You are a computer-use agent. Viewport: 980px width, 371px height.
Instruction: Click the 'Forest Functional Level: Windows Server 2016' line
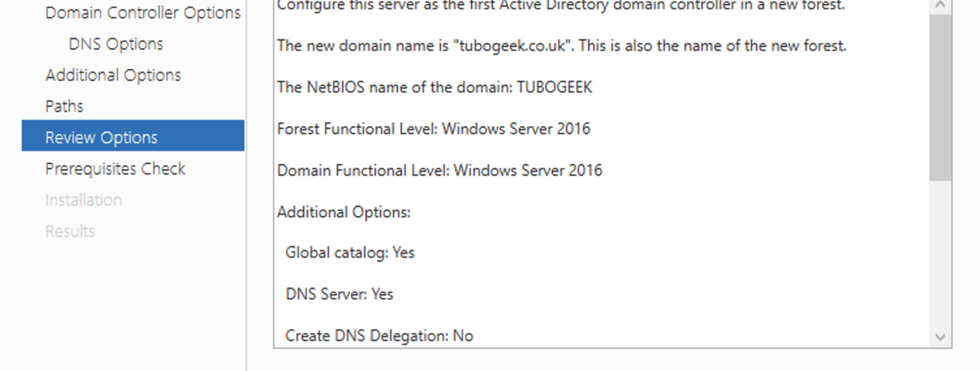(x=434, y=129)
